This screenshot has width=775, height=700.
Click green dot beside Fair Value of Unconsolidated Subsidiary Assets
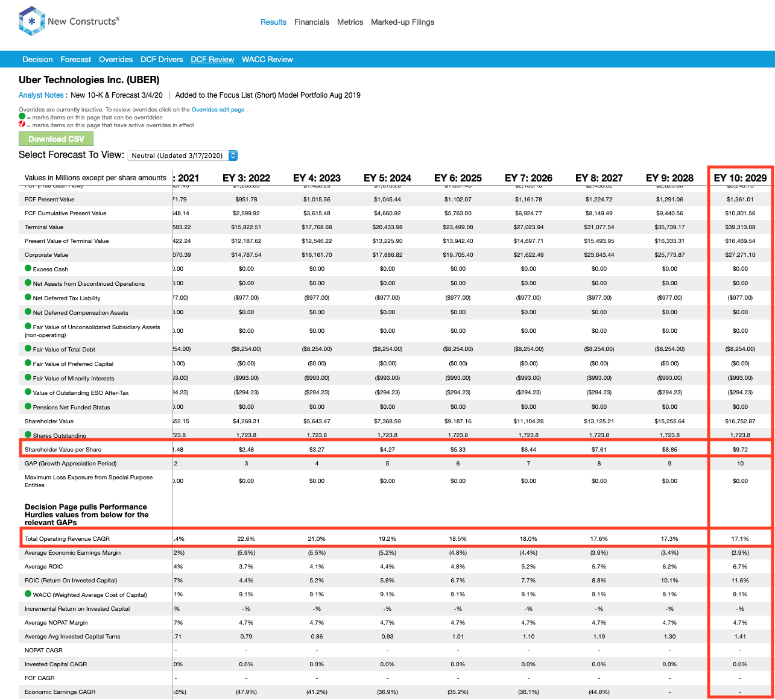tap(28, 326)
